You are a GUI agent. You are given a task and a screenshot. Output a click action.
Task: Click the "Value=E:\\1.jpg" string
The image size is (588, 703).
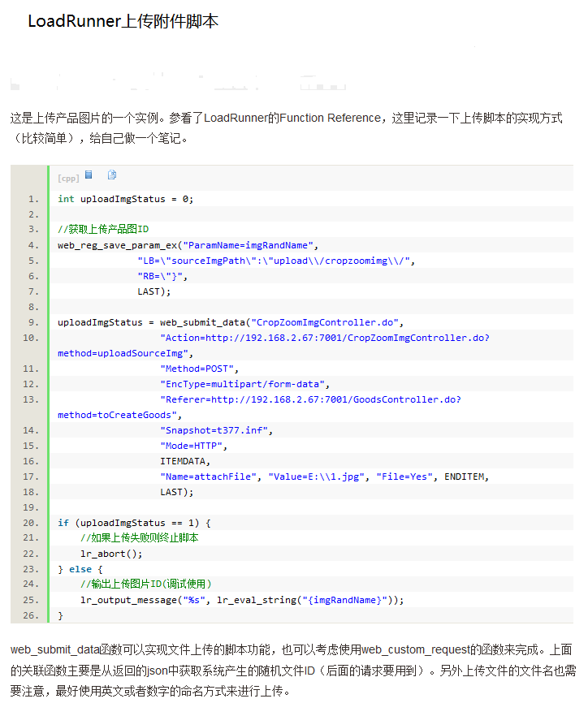[x=316, y=477]
